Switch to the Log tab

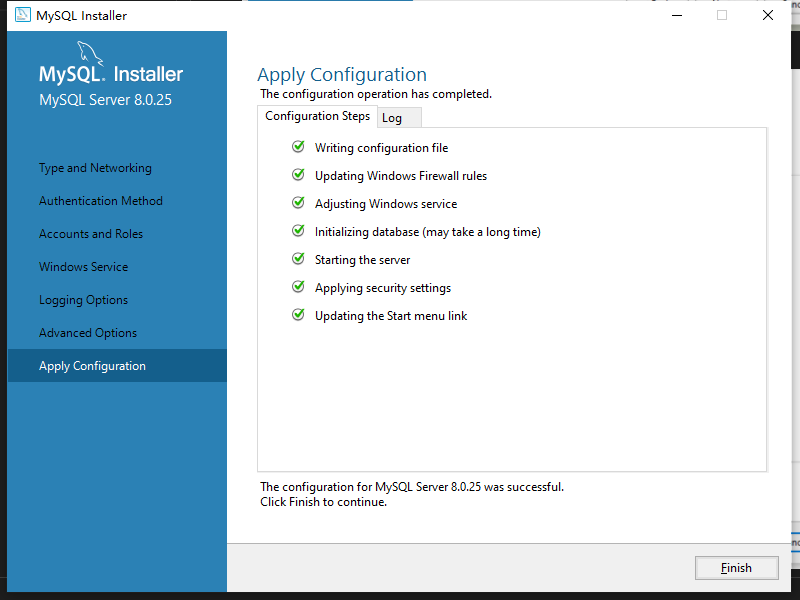pyautogui.click(x=392, y=118)
